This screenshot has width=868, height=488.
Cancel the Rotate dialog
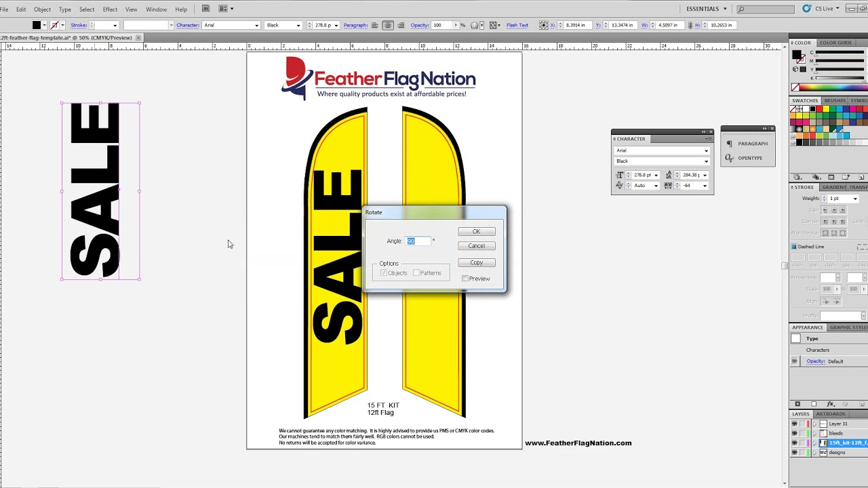coord(476,245)
